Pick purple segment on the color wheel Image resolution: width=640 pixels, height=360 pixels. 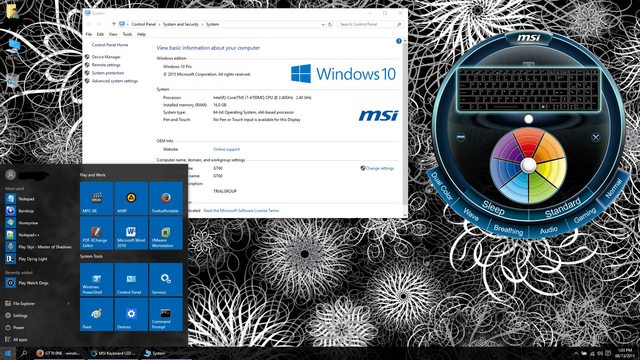[x=507, y=149]
